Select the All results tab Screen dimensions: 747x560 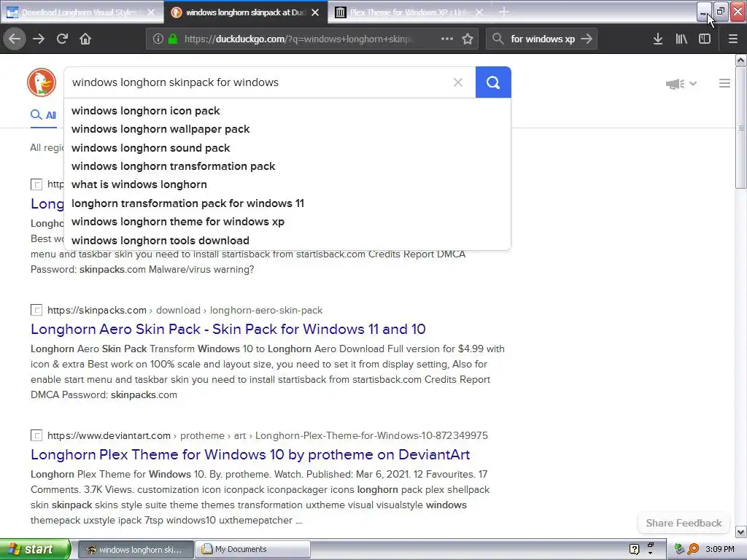[x=43, y=115]
